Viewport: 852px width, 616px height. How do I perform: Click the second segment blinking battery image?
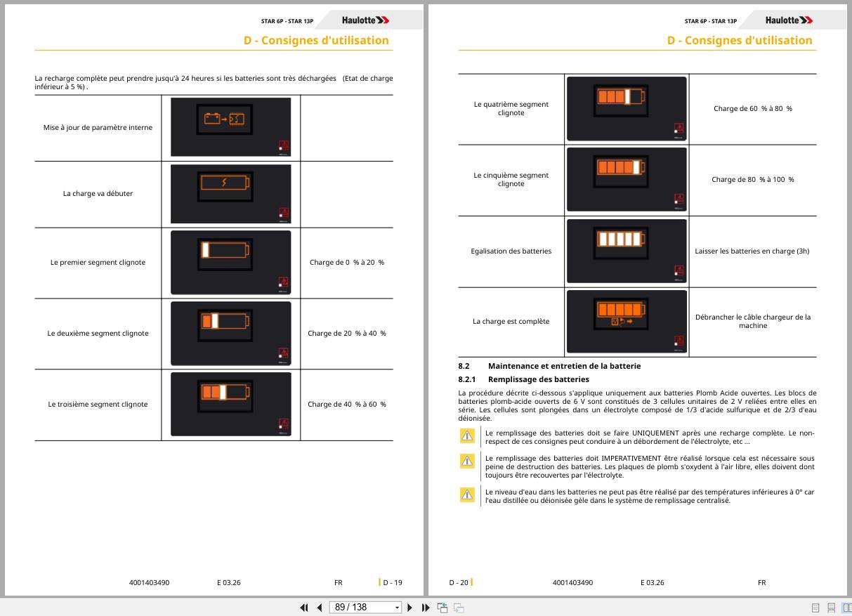(x=230, y=333)
